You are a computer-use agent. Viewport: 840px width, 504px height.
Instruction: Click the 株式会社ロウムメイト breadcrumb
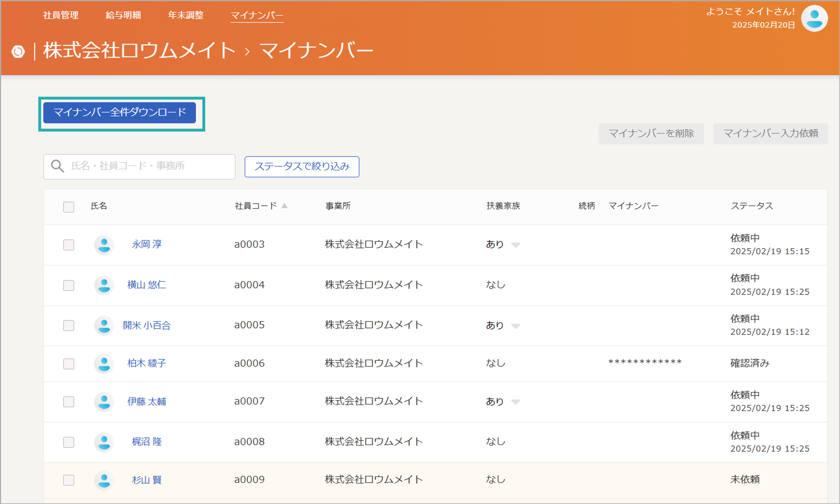[140, 50]
